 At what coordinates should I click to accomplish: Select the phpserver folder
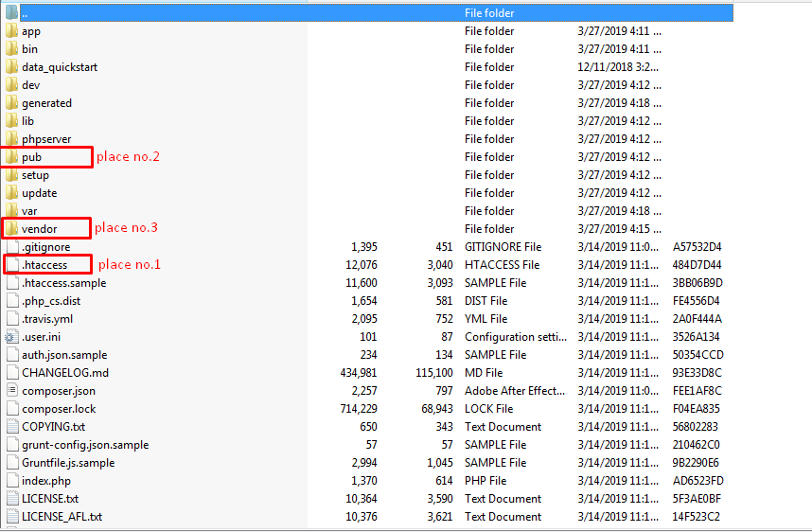click(x=46, y=139)
